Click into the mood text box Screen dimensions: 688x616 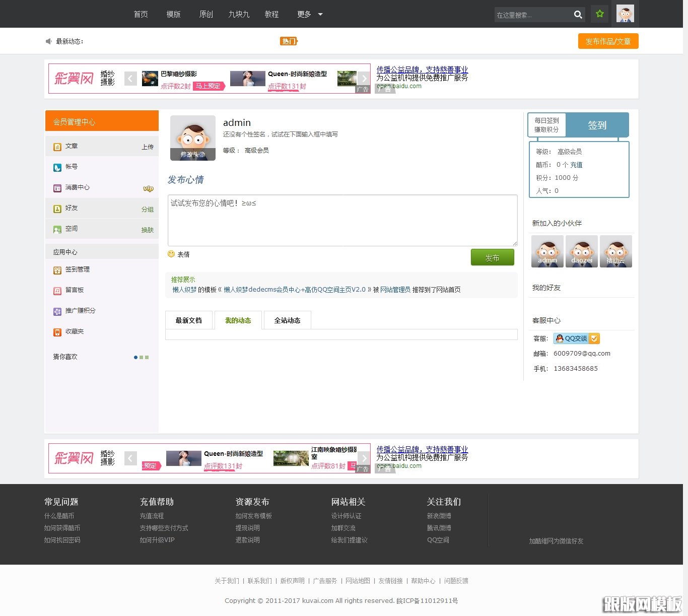pyautogui.click(x=342, y=220)
